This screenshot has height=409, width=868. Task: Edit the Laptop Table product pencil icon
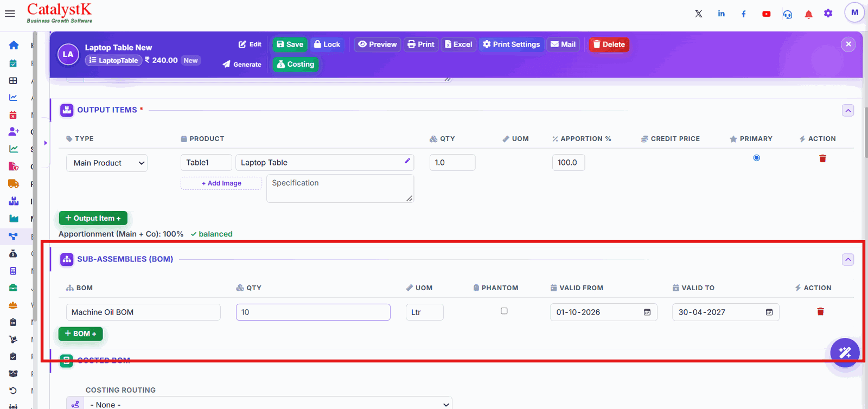click(x=407, y=161)
